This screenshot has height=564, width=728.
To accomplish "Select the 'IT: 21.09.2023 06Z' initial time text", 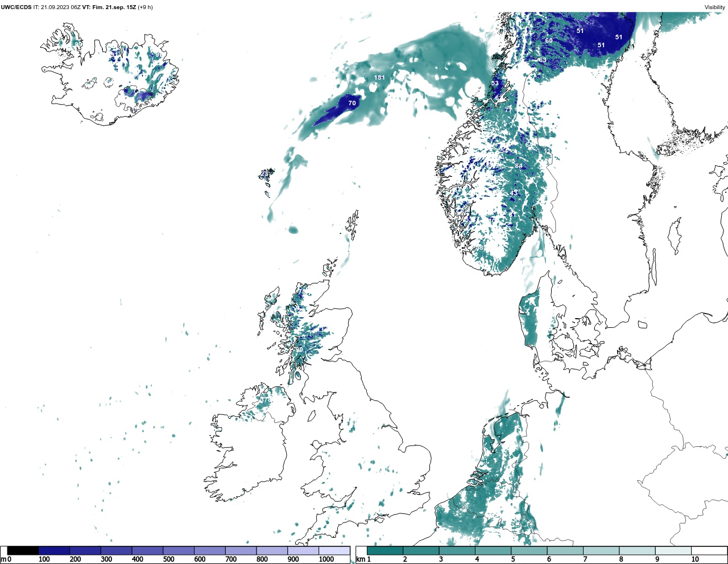I will [57, 7].
